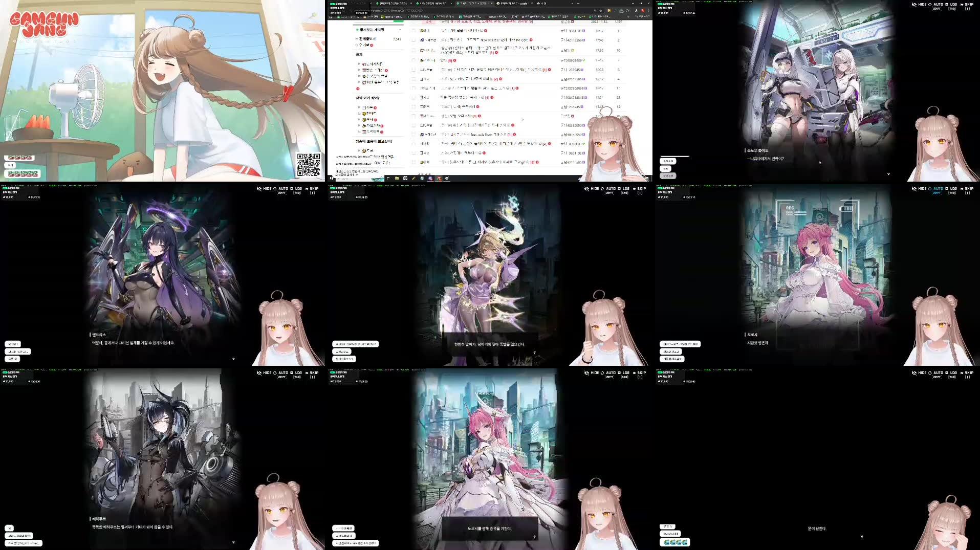
Task: Click the eye-slash Hide icon in purple-halo character scene
Action: click(x=259, y=189)
